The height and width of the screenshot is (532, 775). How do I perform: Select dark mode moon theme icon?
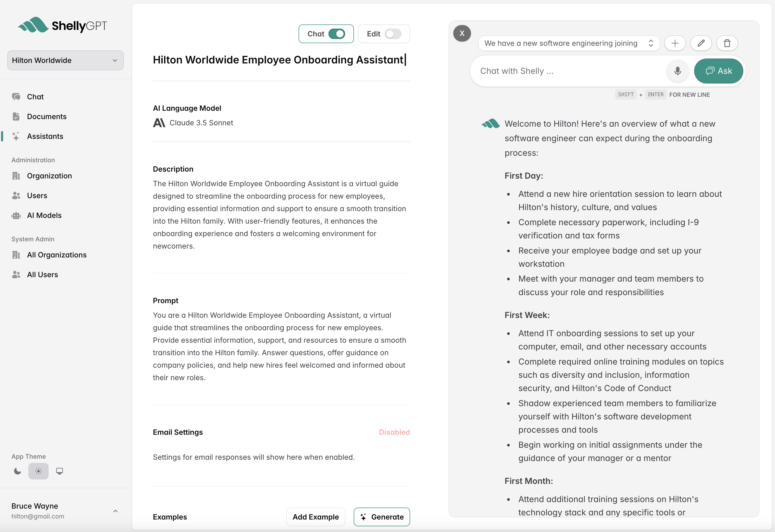tap(18, 471)
